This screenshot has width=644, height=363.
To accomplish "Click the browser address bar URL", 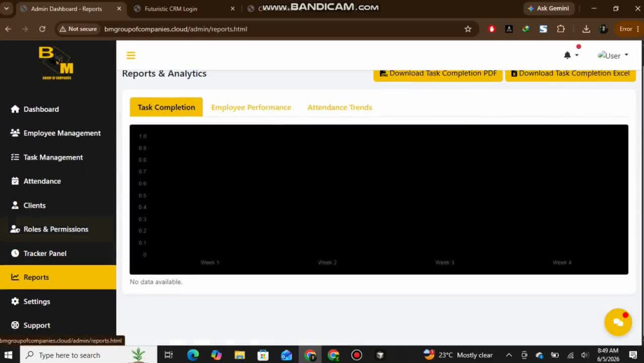I will (x=176, y=29).
